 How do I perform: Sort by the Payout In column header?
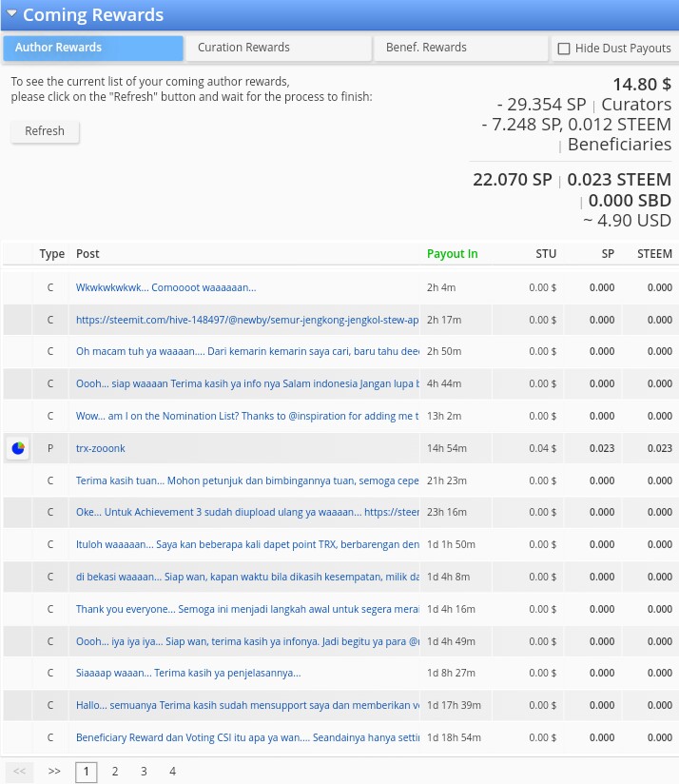coord(452,254)
